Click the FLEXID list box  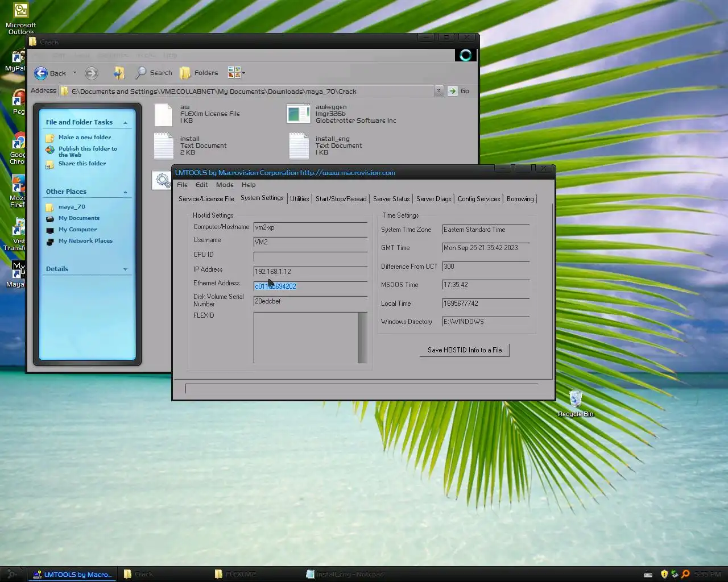(305, 338)
